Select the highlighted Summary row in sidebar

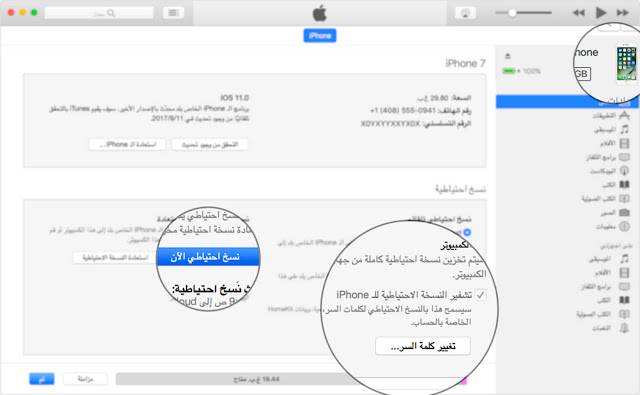[x=567, y=101]
